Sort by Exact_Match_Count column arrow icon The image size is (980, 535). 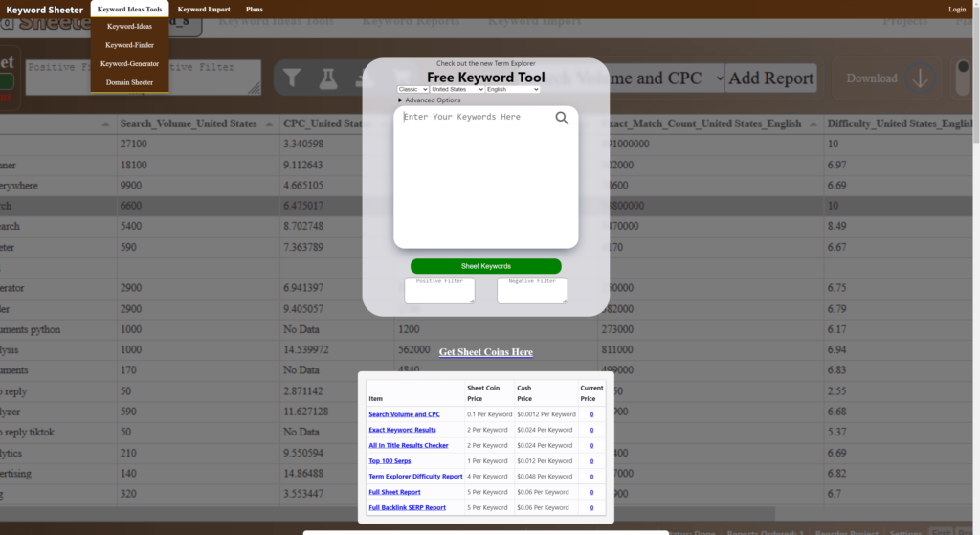(x=813, y=124)
